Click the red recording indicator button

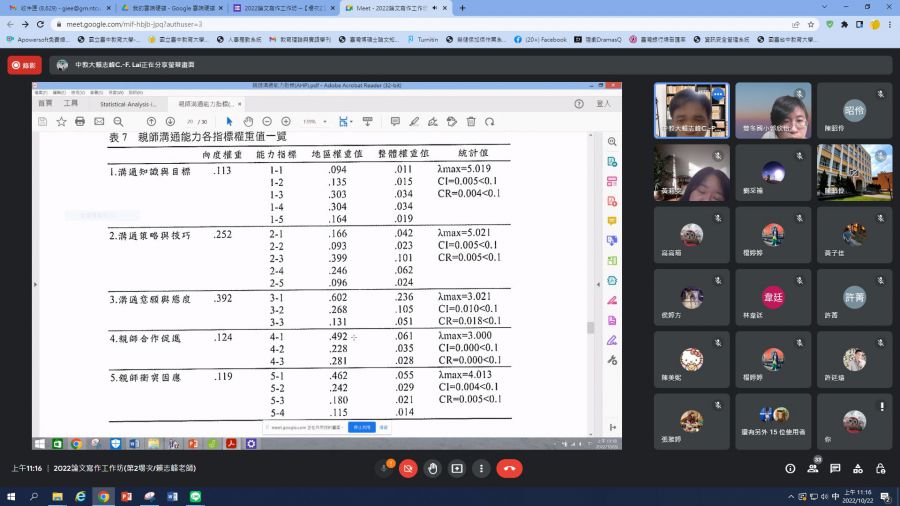click(x=24, y=65)
